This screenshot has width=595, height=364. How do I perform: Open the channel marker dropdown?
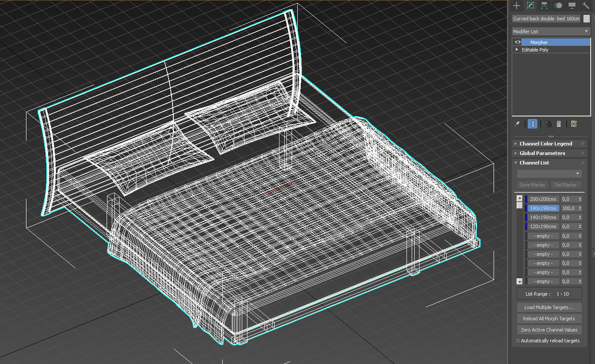tap(549, 174)
